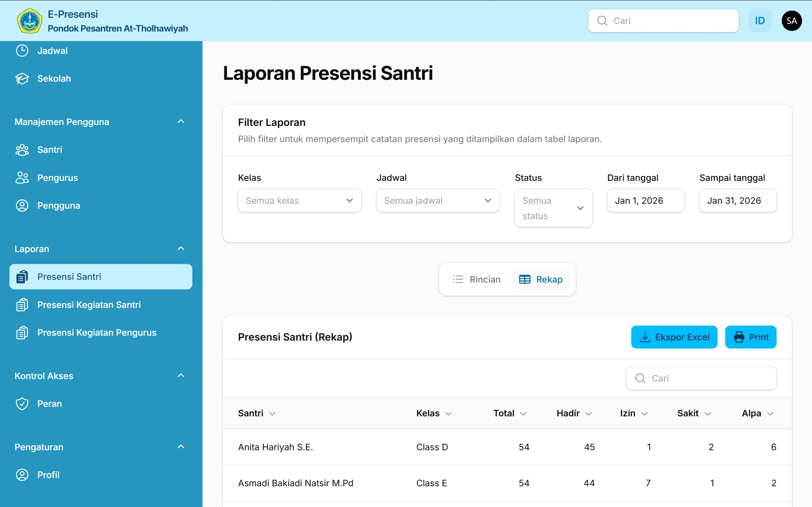Open Sekolah via the graduation cap icon
The height and width of the screenshot is (507, 812).
21,79
